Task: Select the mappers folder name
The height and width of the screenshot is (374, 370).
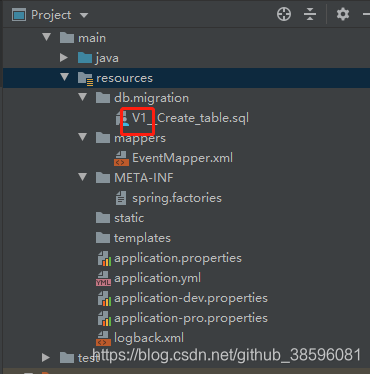Action: 140,138
